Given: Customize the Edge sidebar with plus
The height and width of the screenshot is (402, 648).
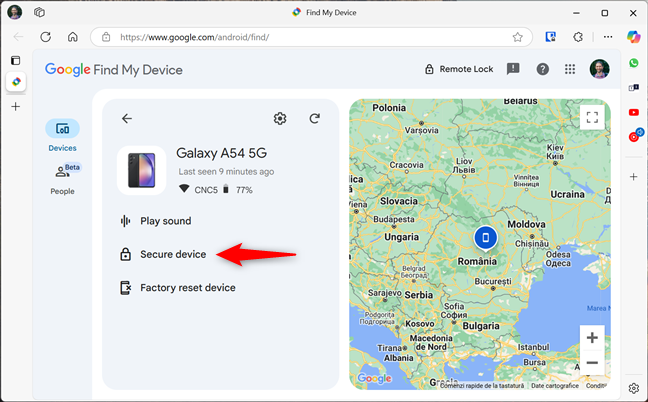Looking at the screenshot, I should (634, 177).
